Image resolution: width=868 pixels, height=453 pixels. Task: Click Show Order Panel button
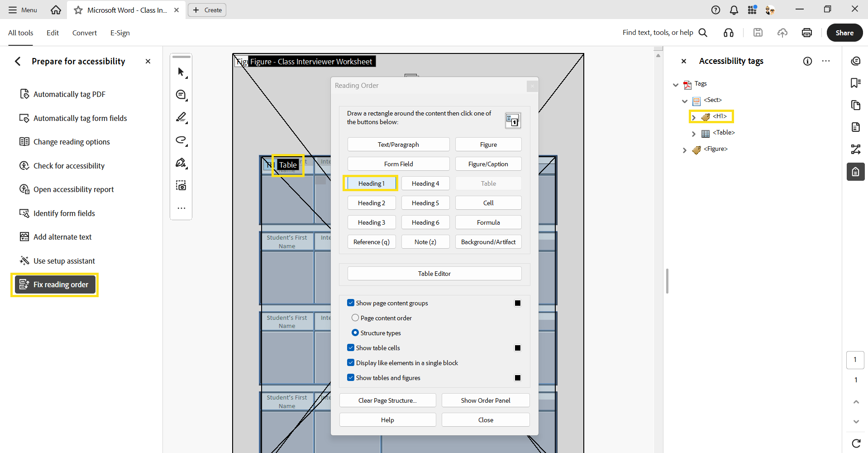tap(486, 400)
